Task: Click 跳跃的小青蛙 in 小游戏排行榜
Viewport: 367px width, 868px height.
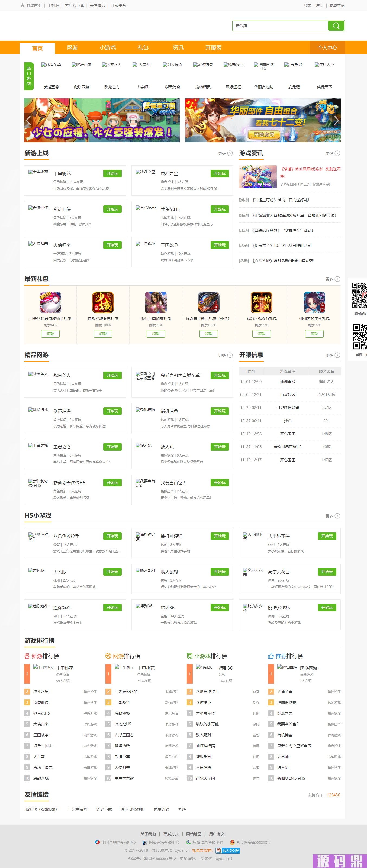Action: point(207,724)
